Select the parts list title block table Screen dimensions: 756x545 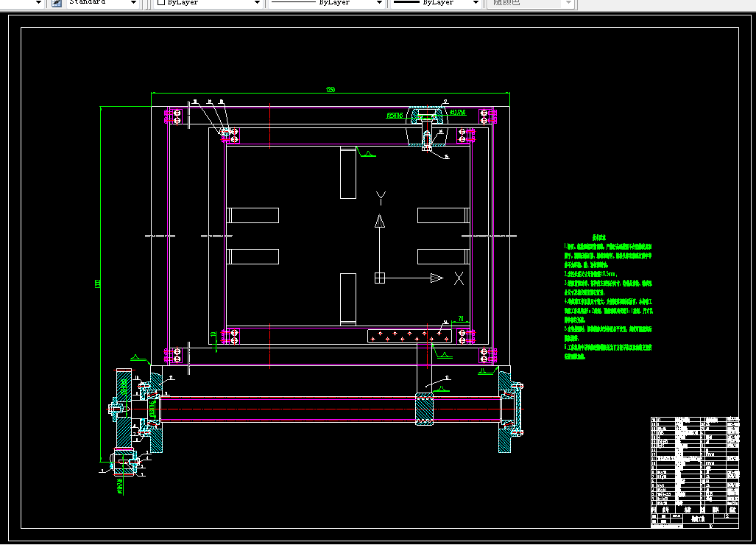click(695, 473)
